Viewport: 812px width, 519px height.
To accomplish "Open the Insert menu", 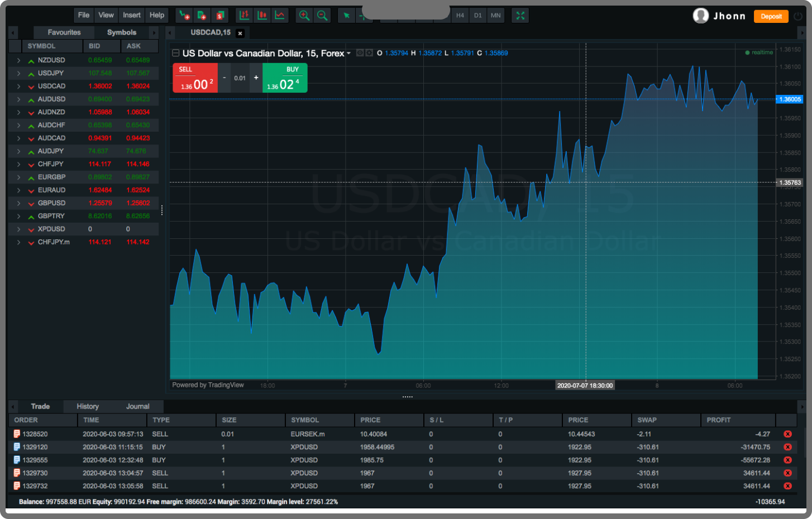I will (132, 15).
